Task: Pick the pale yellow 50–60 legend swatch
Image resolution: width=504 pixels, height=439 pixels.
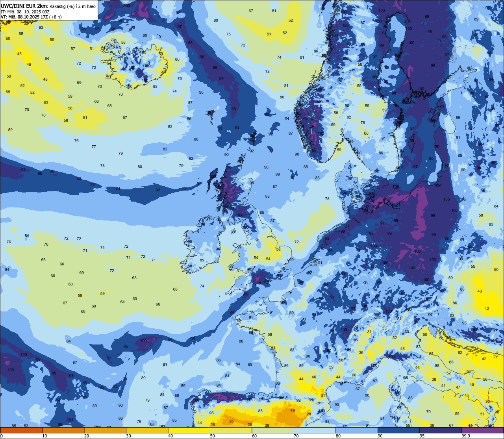Action: 231,430
